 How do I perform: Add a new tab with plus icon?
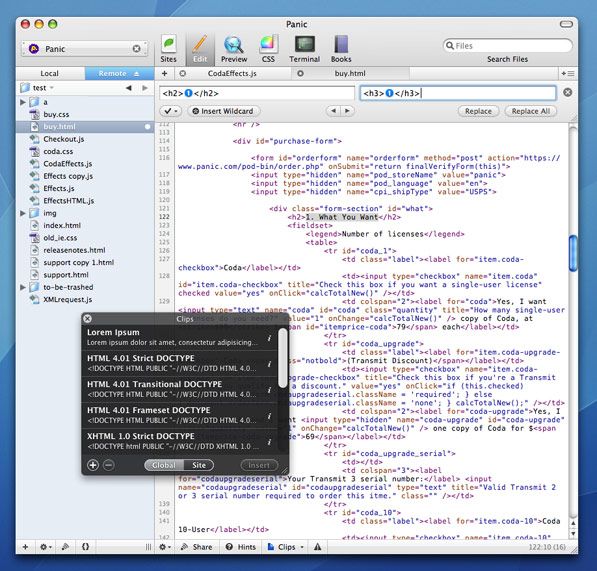pyautogui.click(x=164, y=73)
